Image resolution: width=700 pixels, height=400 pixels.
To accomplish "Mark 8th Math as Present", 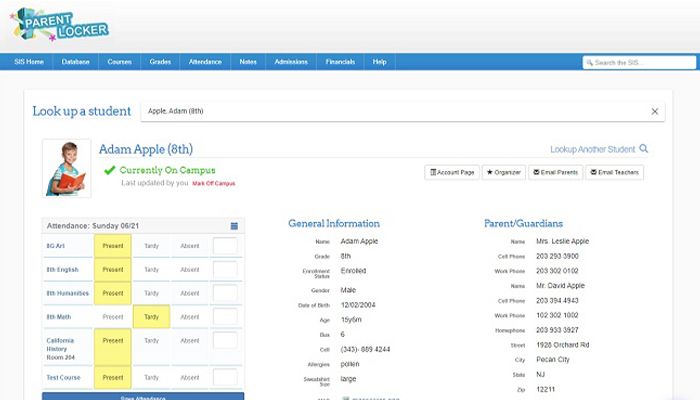I will (x=113, y=317).
